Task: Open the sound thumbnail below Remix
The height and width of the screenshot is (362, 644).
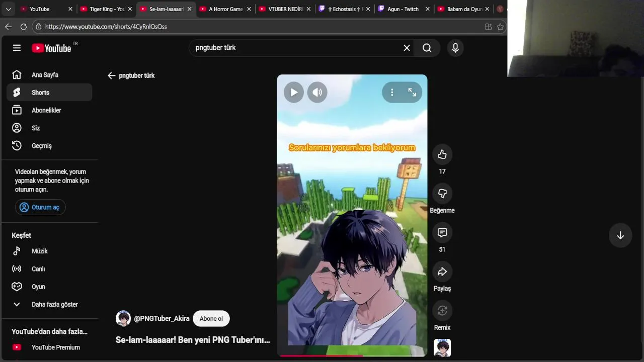Action: (x=442, y=347)
